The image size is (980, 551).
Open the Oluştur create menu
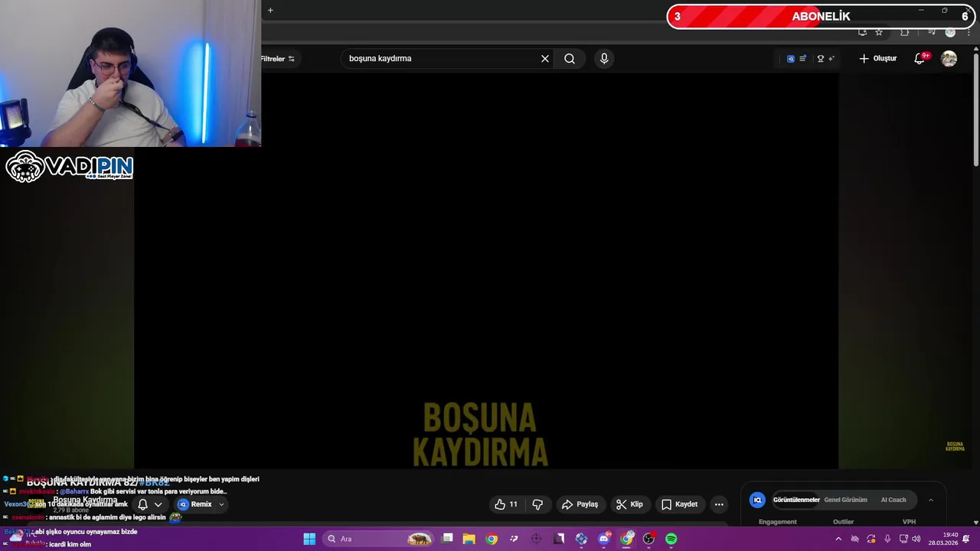click(877, 58)
